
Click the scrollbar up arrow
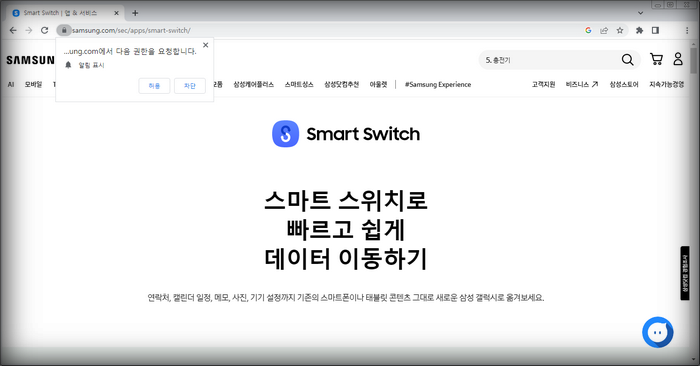693,44
